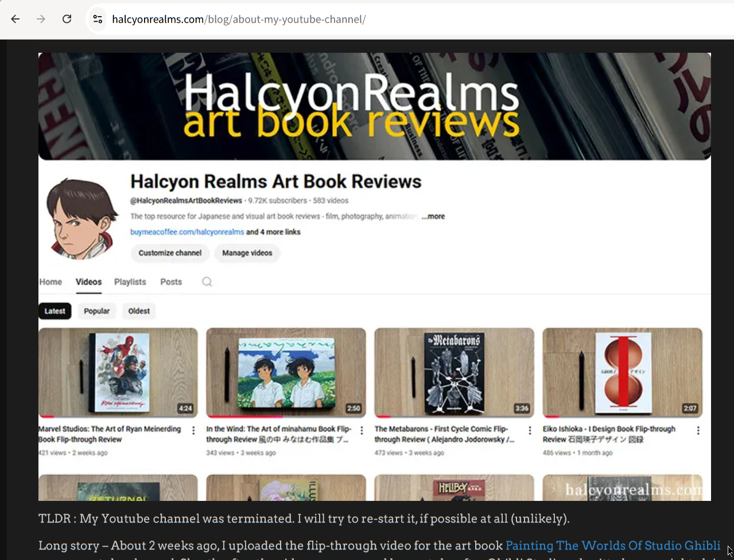734x560 pixels.
Task: Open the Hellboy book thumbnail in second row
Action: click(454, 488)
